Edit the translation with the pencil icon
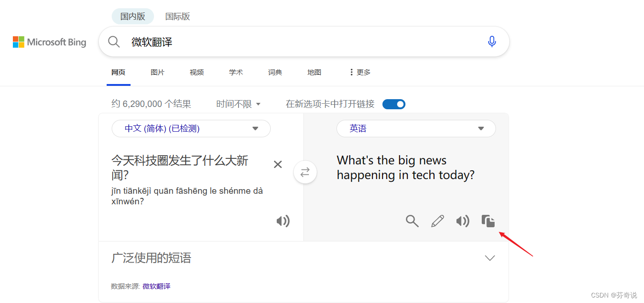This screenshot has height=303, width=644. click(438, 221)
